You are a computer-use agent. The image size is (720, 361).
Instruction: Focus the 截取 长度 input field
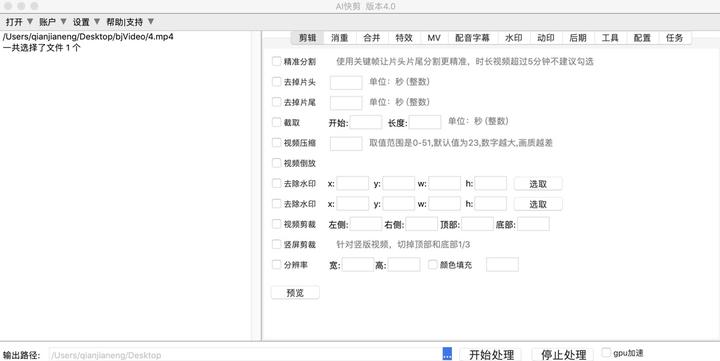click(425, 122)
